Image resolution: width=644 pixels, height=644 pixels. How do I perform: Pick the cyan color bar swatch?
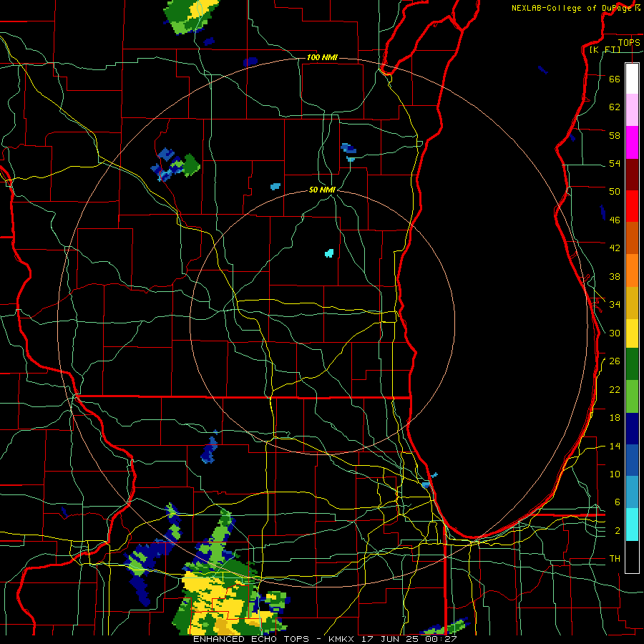tap(632, 525)
